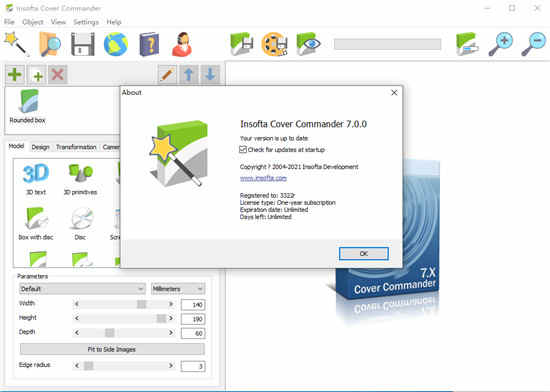Open the Settings menu

(x=86, y=22)
